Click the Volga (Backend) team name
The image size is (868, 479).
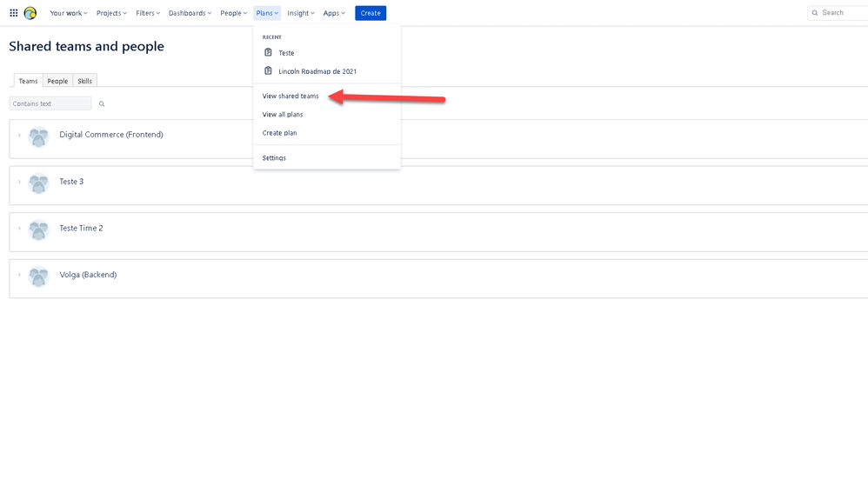pyautogui.click(x=88, y=275)
